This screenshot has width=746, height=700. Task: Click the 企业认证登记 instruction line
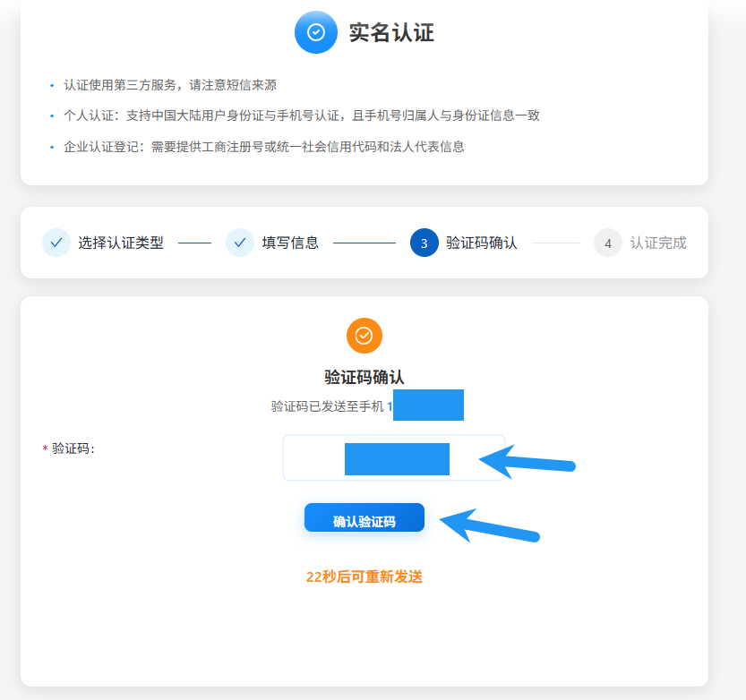coord(263,146)
